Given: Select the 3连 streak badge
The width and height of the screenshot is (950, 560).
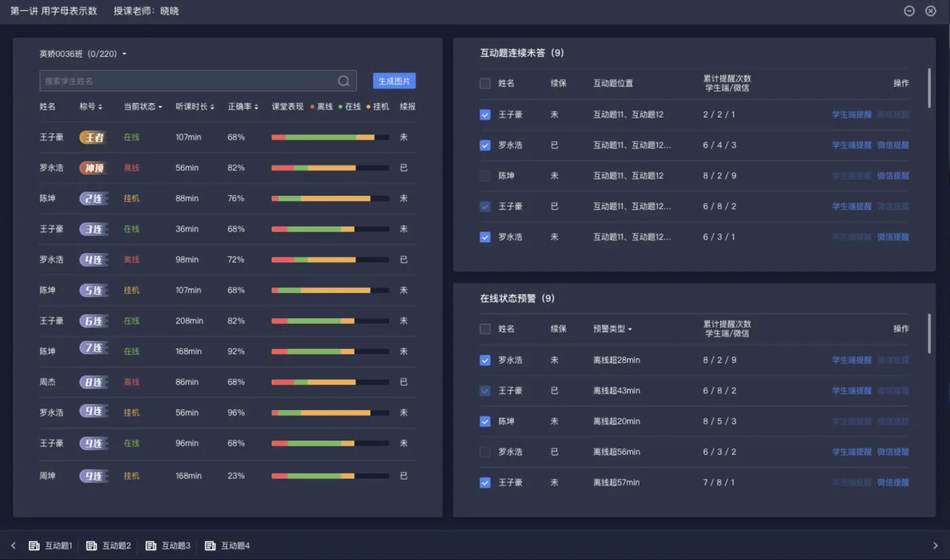Looking at the screenshot, I should point(93,229).
